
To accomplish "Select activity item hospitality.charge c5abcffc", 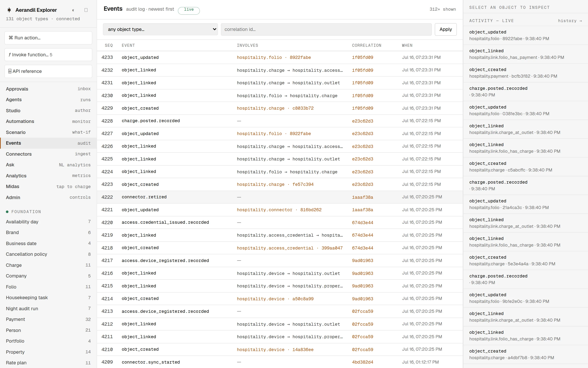I will click(525, 167).
